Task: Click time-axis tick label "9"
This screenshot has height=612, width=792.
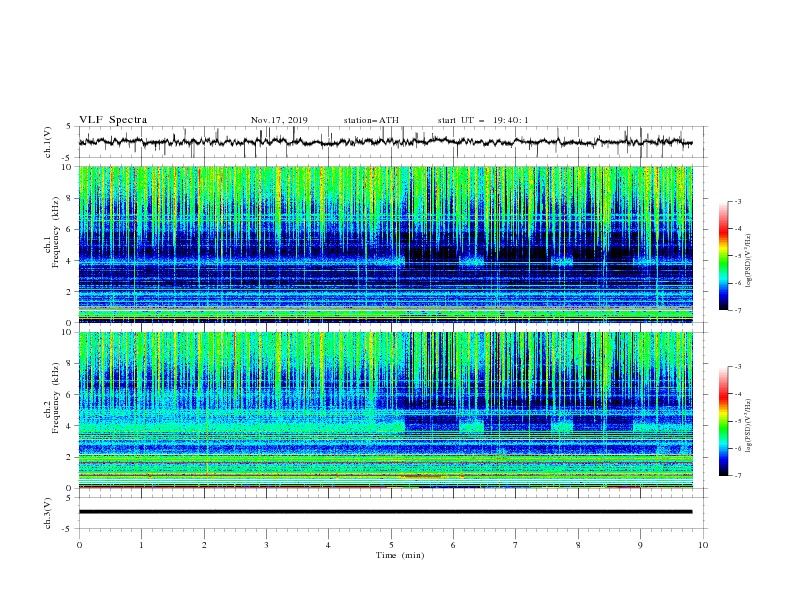Action: 640,545
